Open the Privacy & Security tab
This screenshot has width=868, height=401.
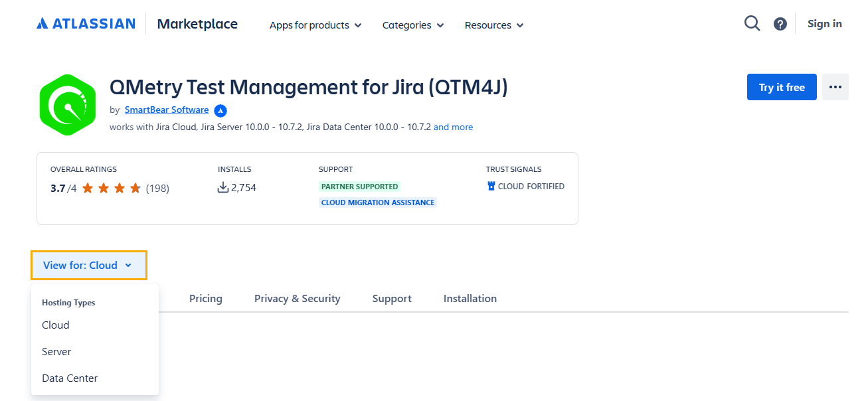[x=297, y=299]
